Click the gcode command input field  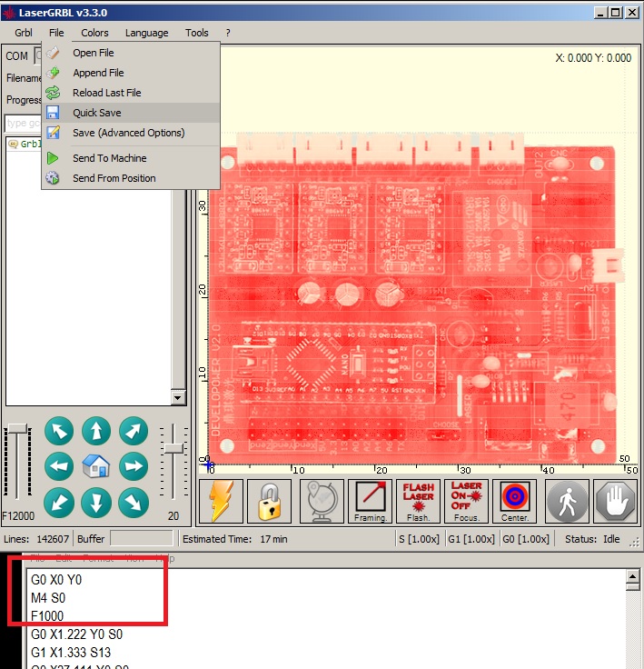coord(23,124)
